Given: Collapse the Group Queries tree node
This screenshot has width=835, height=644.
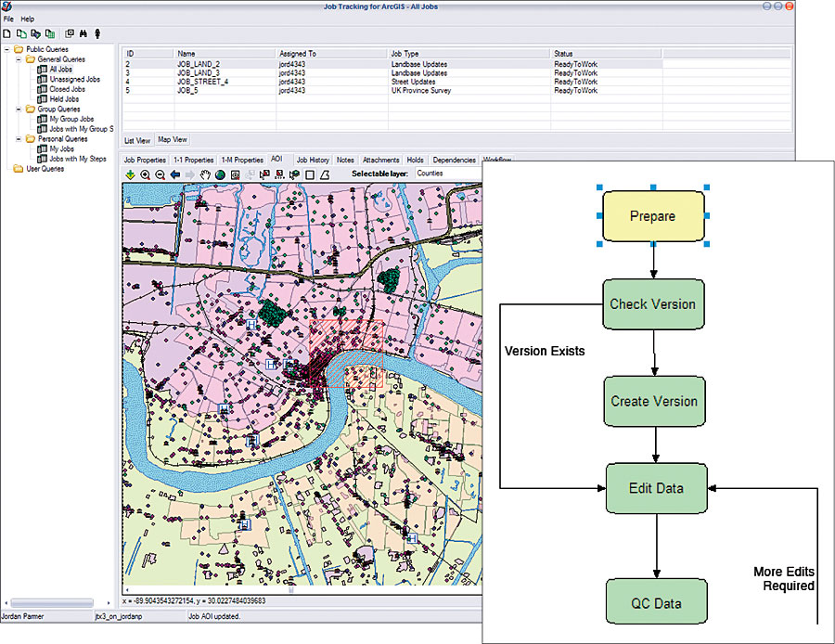Looking at the screenshot, I should click(19, 109).
